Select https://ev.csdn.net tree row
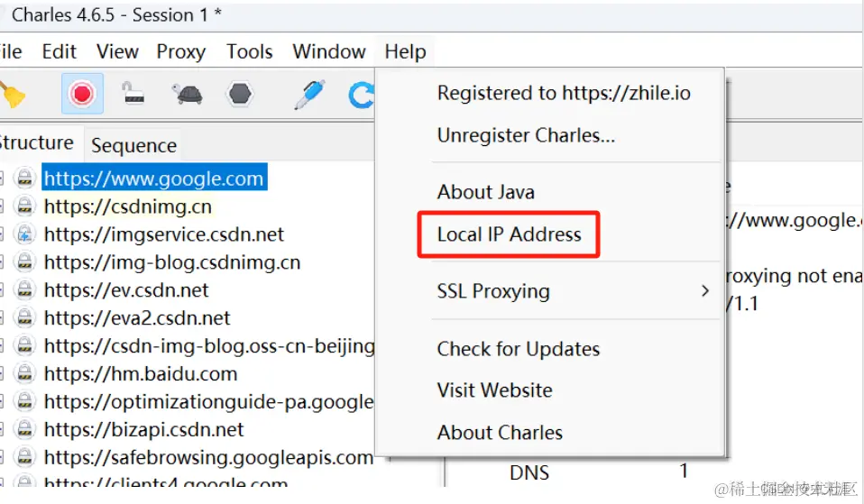 tap(126, 290)
